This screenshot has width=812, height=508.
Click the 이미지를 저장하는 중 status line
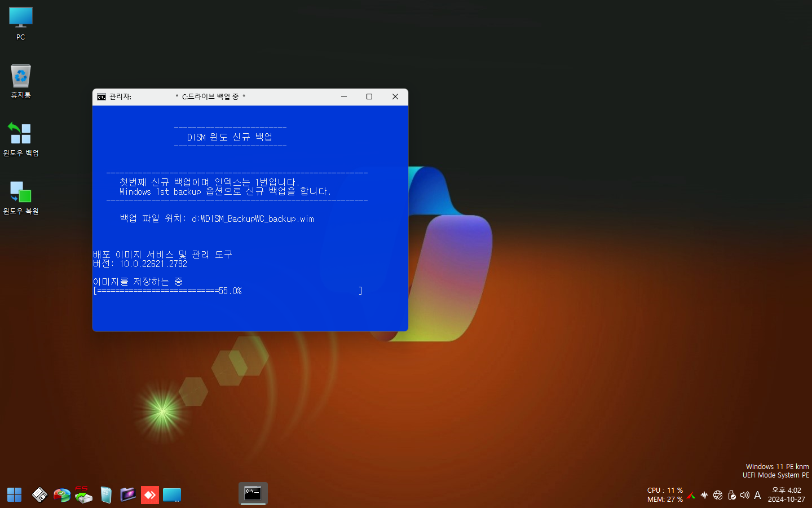(x=138, y=282)
